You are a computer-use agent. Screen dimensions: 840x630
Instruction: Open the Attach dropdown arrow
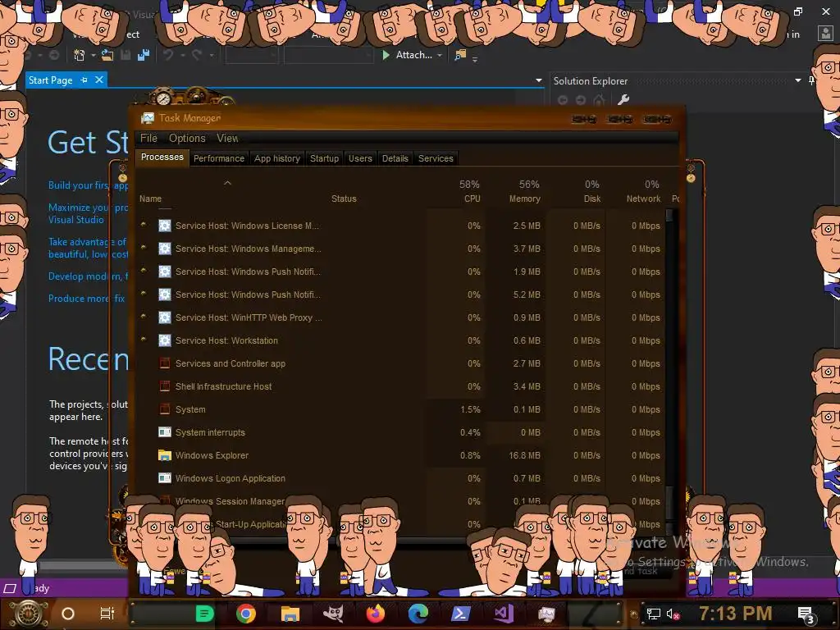(440, 55)
